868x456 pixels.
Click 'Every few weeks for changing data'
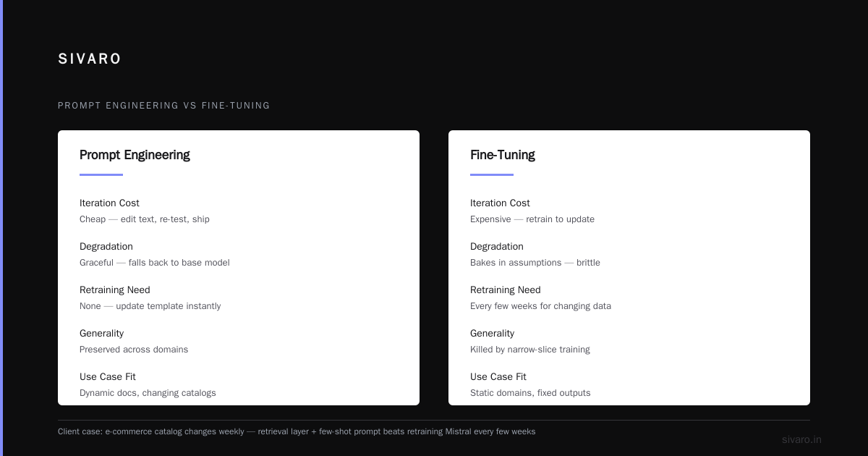click(x=540, y=306)
